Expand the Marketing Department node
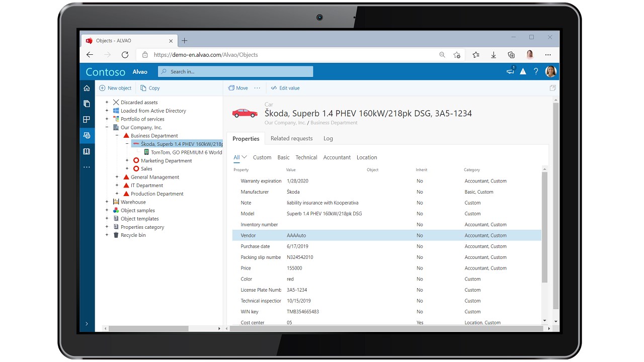Viewport: 644px width, 362px height. [127, 160]
